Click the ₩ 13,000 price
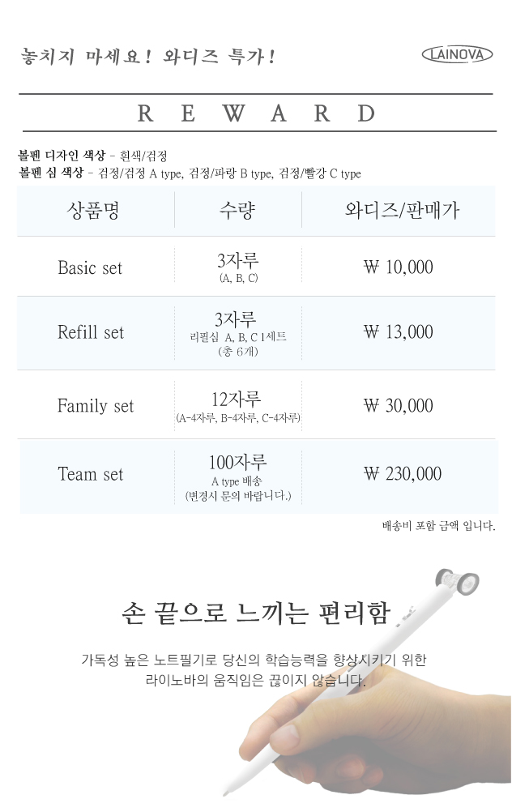Image resolution: width=512 pixels, height=812 pixels. point(398,331)
